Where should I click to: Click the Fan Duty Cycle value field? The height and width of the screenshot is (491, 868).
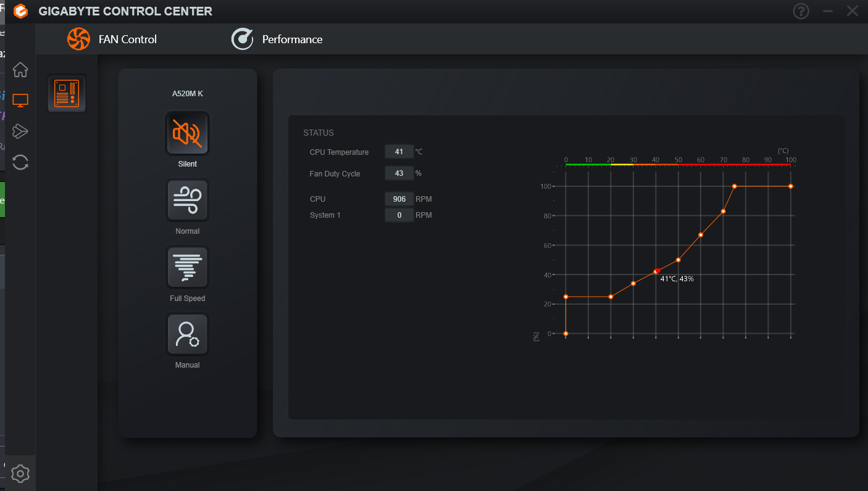pos(399,173)
